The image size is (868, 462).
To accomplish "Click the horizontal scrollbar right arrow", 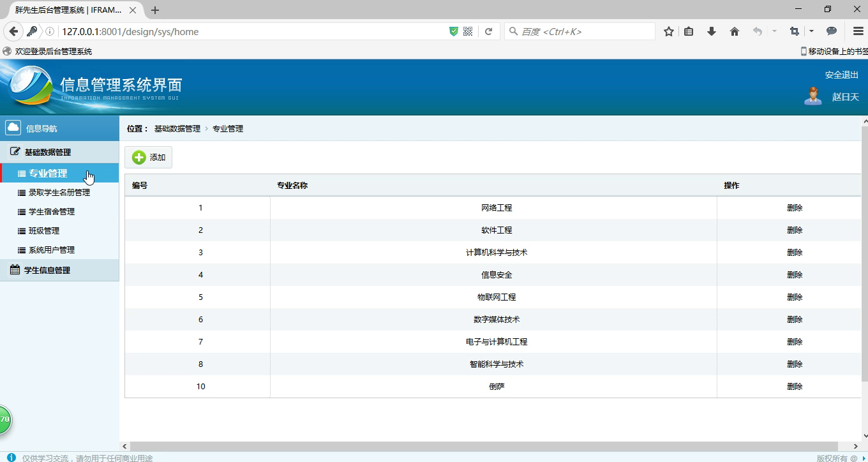I will click(x=856, y=446).
